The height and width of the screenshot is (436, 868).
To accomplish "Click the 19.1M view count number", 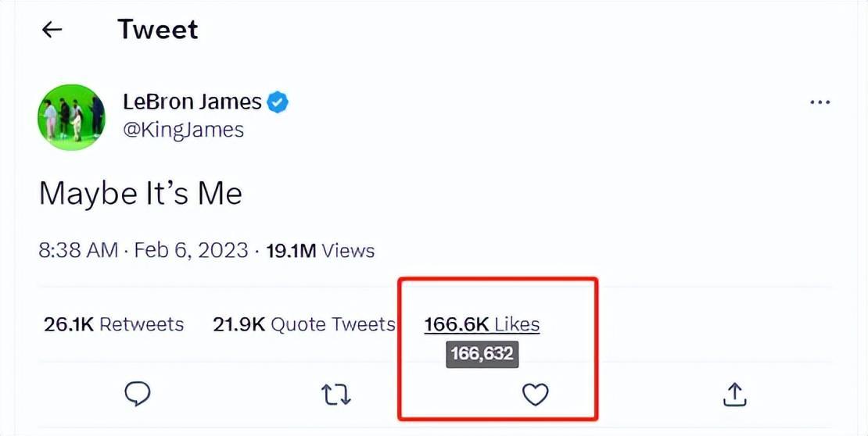I will pos(290,251).
